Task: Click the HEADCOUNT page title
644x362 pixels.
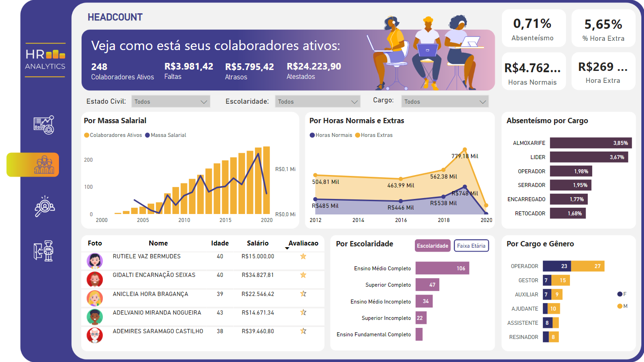Action: [x=115, y=17]
